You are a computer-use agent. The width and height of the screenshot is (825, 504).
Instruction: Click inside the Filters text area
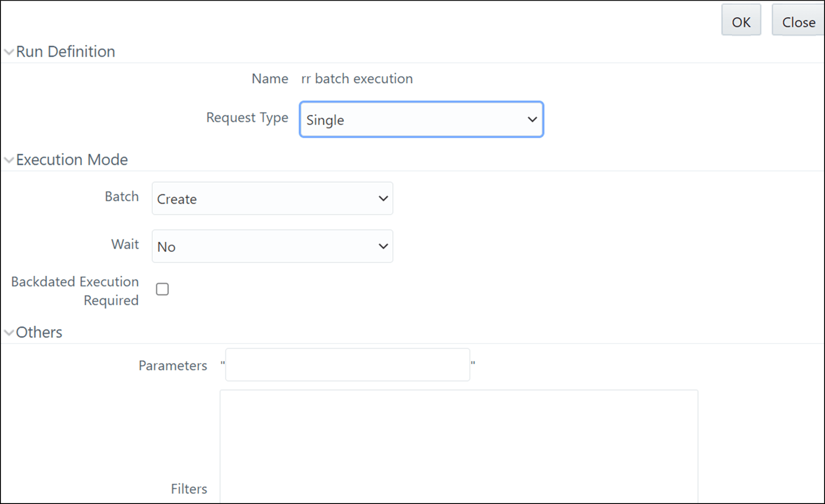[x=459, y=446]
